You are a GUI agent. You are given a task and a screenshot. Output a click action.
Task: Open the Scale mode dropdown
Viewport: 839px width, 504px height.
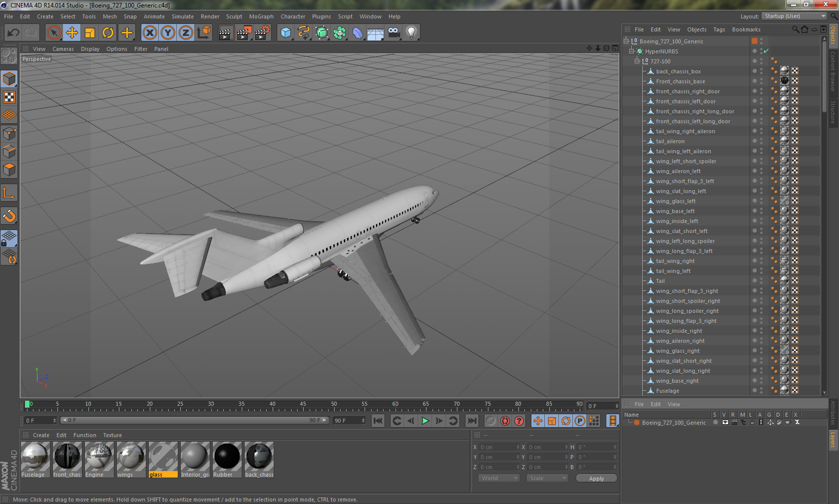click(x=547, y=478)
